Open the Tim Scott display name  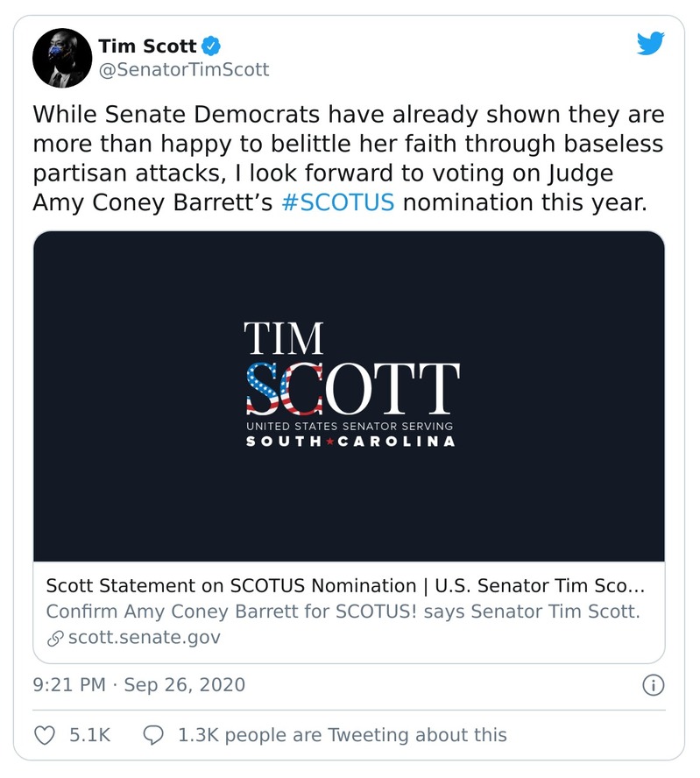point(147,45)
